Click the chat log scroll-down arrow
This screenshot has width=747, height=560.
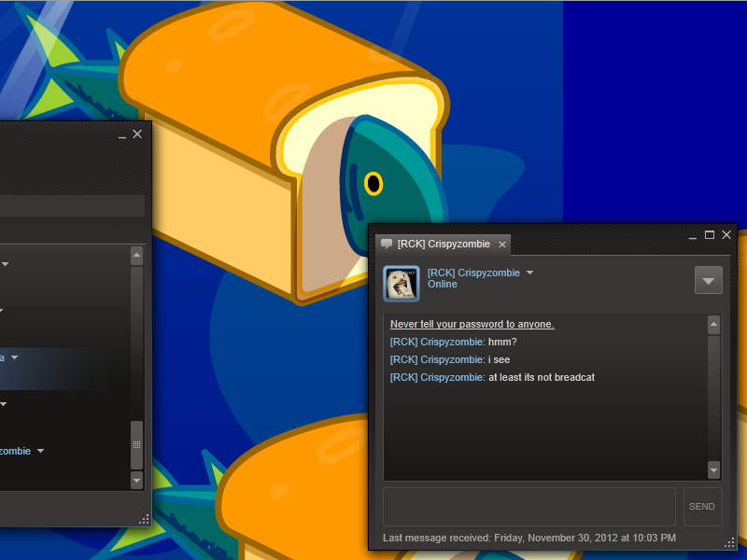tap(714, 470)
